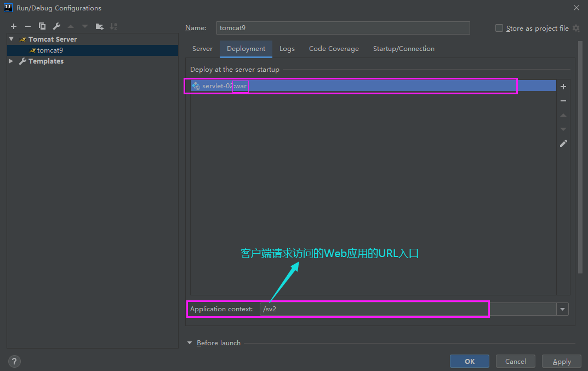Collapse the Tomcat Server tree node

12,39
